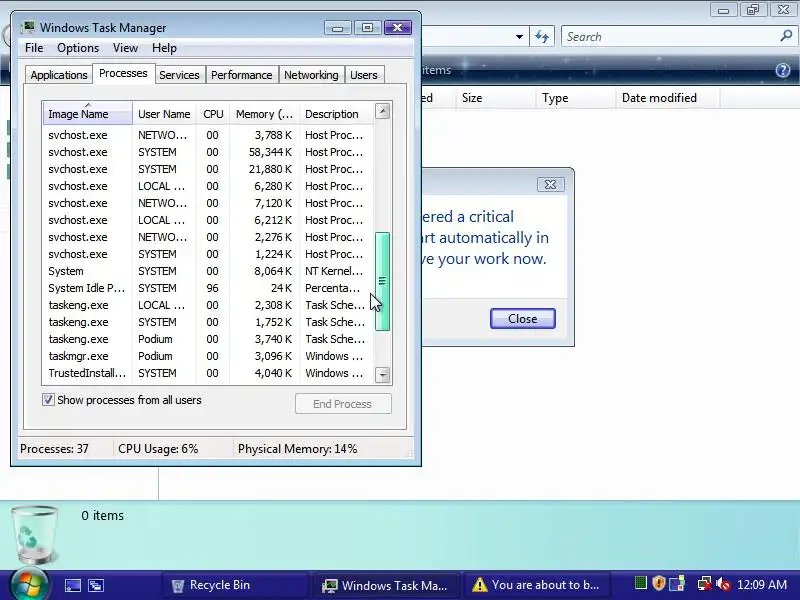Image resolution: width=800 pixels, height=600 pixels.
Task: Switch to the Applications tab
Action: tap(59, 75)
